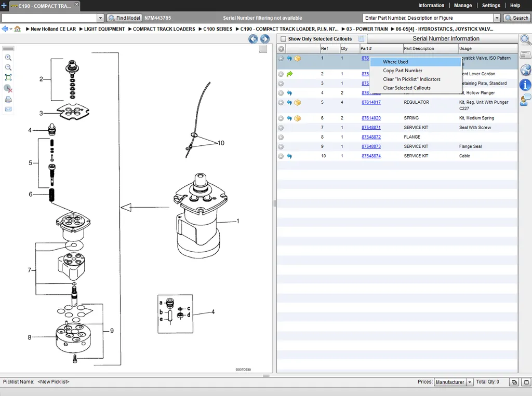
Task: Open the news icon in right sidebar
Action: 526,54
